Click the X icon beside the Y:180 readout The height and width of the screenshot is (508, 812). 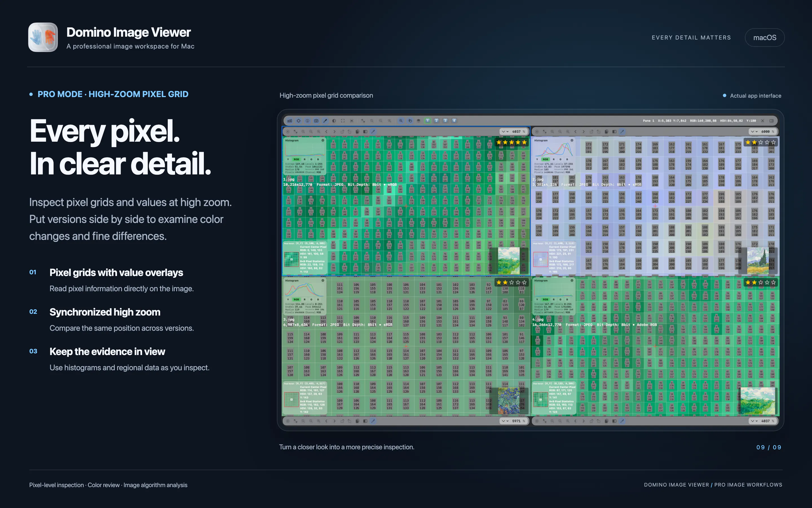pyautogui.click(x=762, y=121)
